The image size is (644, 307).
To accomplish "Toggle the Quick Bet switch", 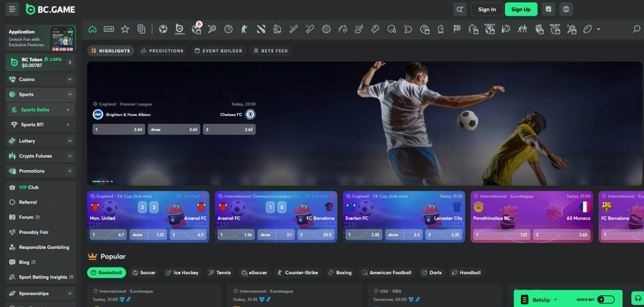I will tap(606, 299).
